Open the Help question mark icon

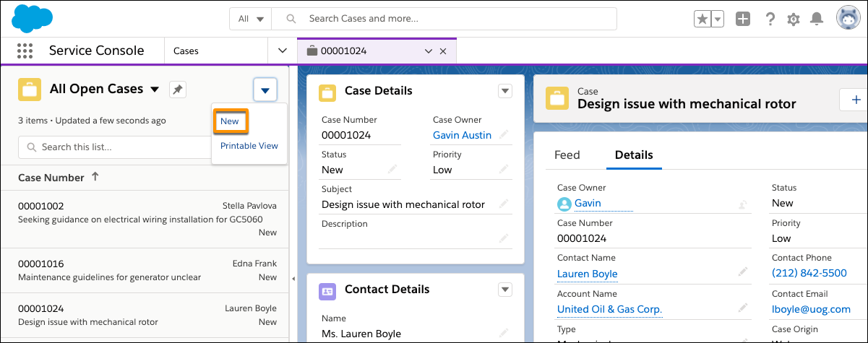[x=770, y=19]
